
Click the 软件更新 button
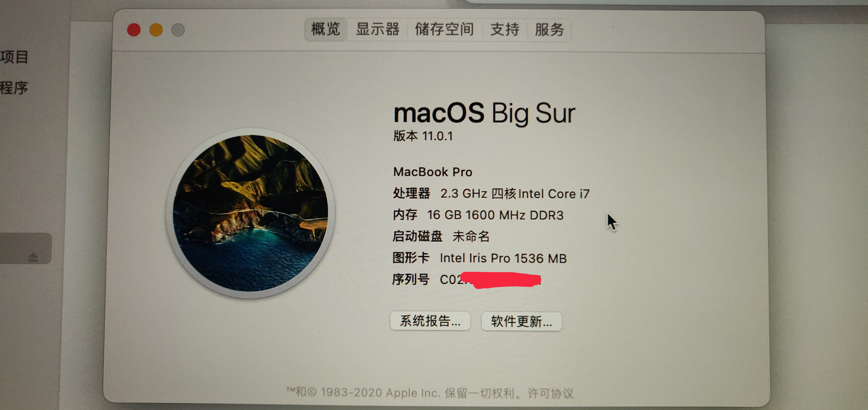(521, 321)
